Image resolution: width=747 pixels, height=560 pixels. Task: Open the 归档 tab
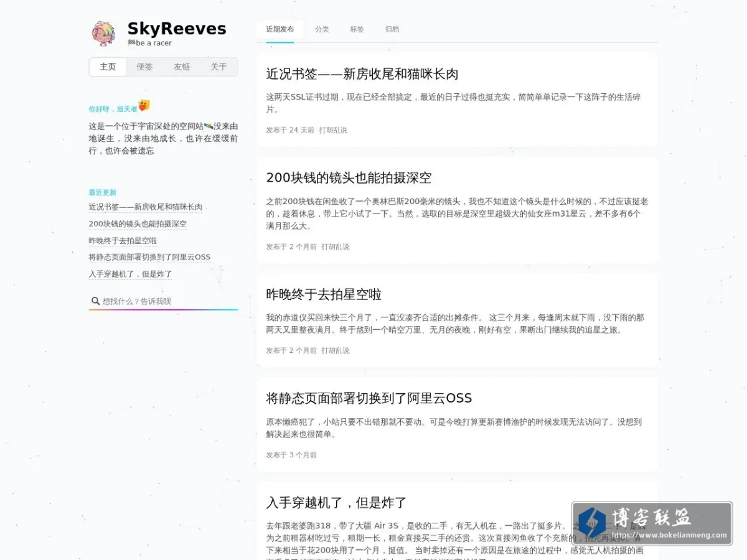[x=392, y=29]
